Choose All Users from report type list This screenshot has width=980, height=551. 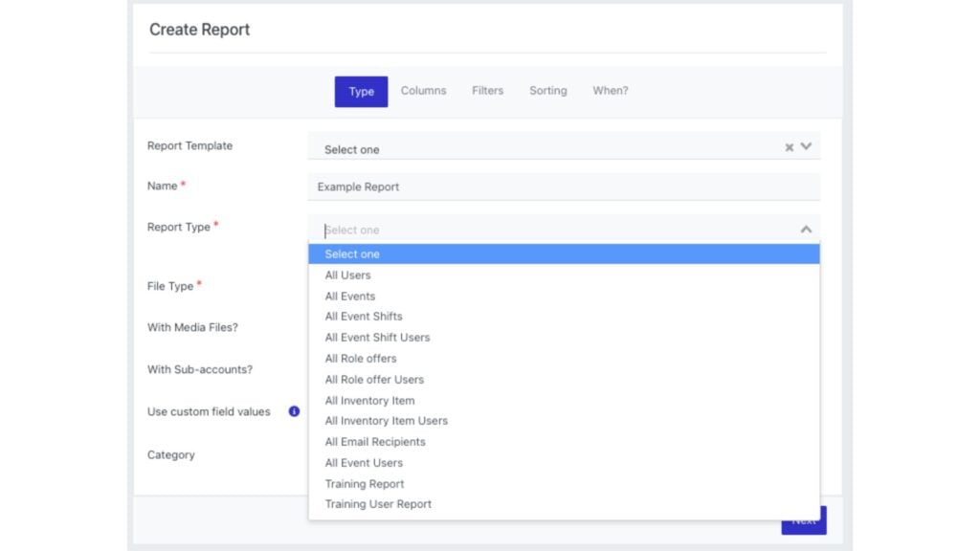point(347,275)
